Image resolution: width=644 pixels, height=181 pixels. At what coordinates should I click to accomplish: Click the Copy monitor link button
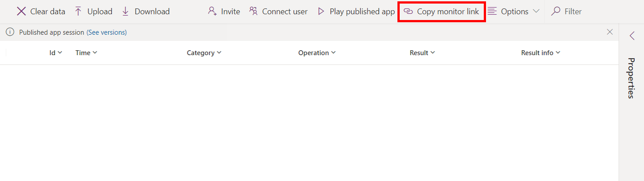click(x=441, y=12)
